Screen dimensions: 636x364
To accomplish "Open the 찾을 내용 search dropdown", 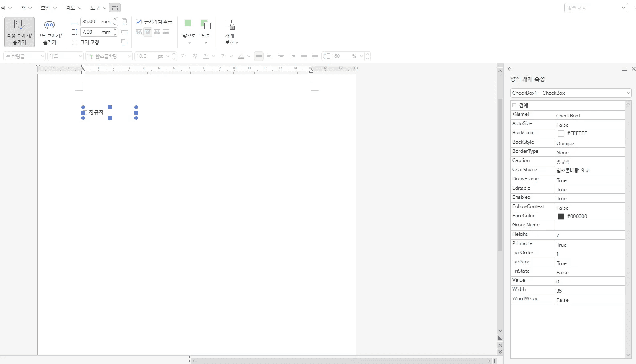I will click(624, 8).
